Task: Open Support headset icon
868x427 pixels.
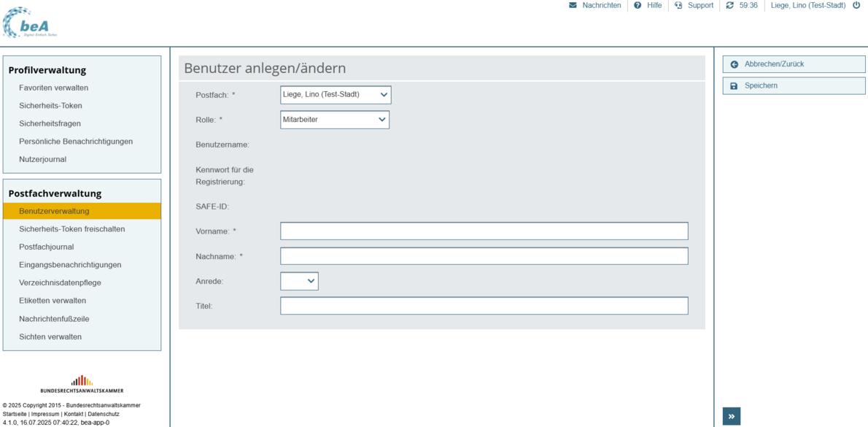Action: (678, 5)
